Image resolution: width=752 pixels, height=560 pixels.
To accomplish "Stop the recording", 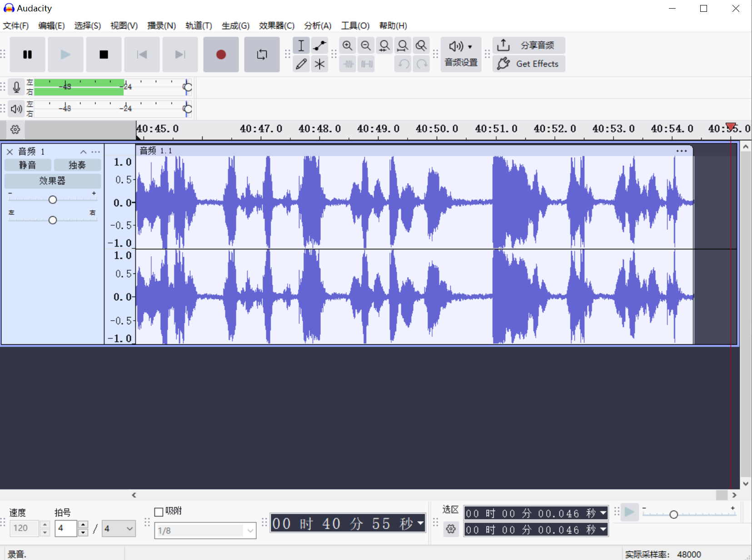I will [x=104, y=55].
